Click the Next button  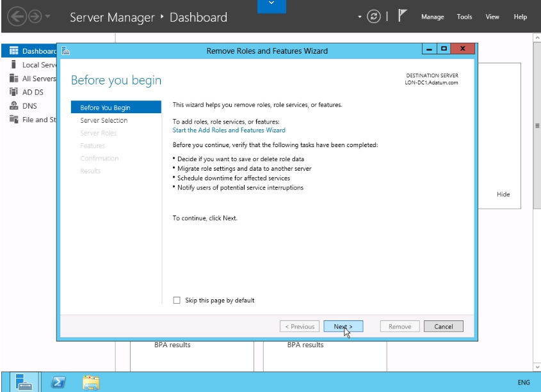click(343, 327)
